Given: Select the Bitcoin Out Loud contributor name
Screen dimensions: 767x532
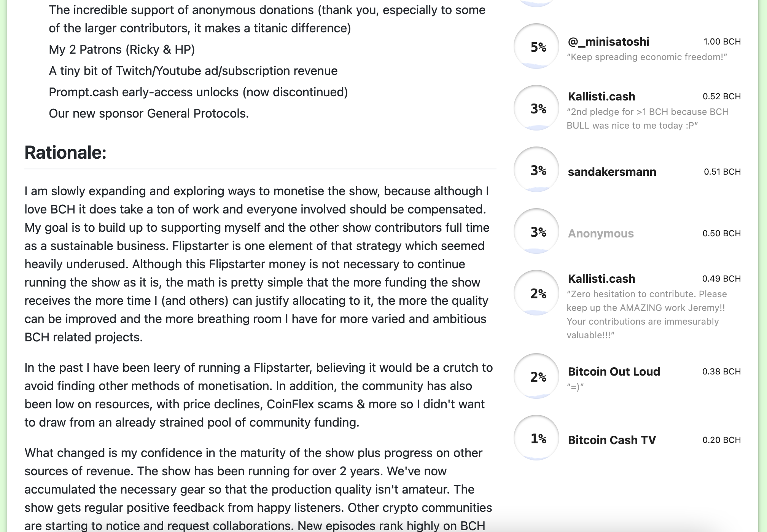Looking at the screenshot, I should coord(614,371).
